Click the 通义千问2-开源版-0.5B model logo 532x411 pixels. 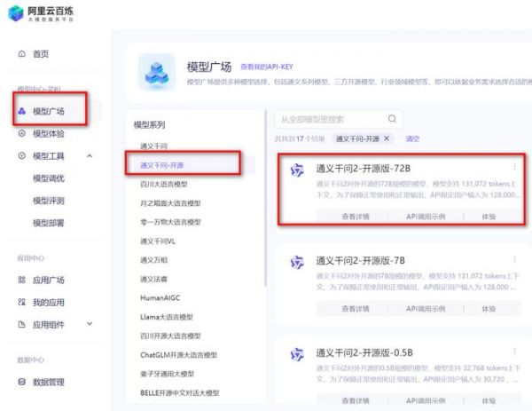(x=299, y=354)
